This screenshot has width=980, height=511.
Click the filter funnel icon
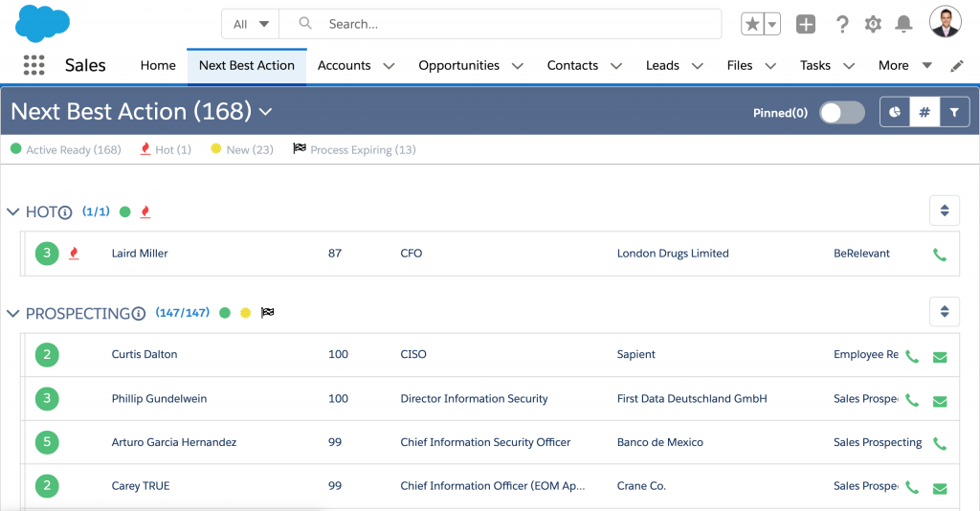pyautogui.click(x=954, y=113)
